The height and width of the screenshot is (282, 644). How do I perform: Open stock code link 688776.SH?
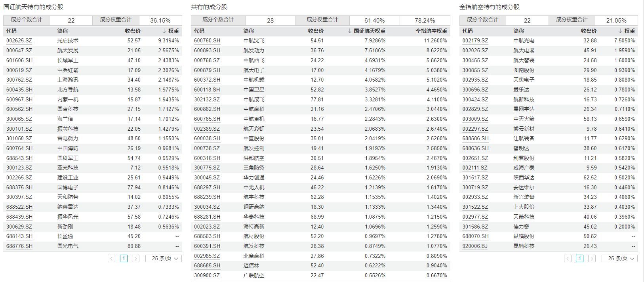click(19, 246)
